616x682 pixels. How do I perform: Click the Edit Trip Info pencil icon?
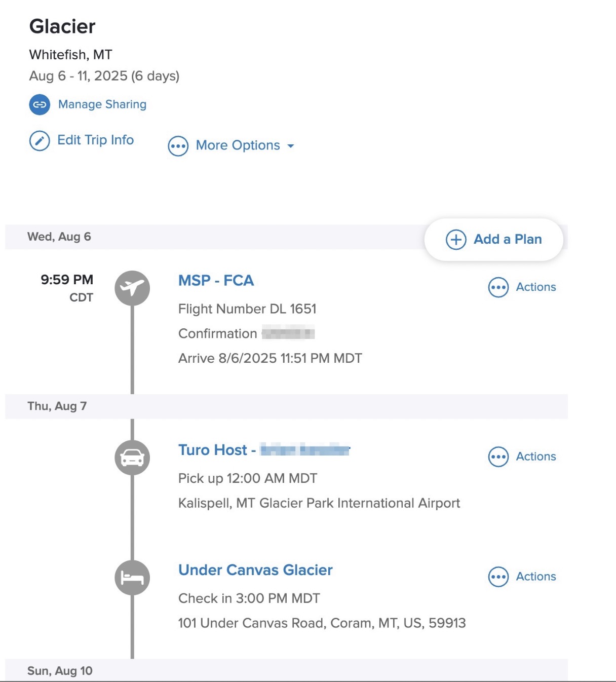coord(40,141)
